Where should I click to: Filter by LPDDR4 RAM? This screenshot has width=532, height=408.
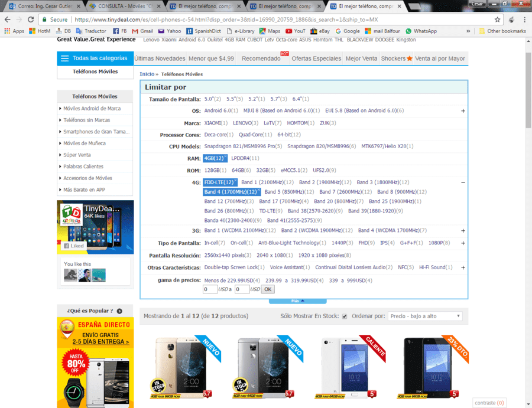[245, 158]
